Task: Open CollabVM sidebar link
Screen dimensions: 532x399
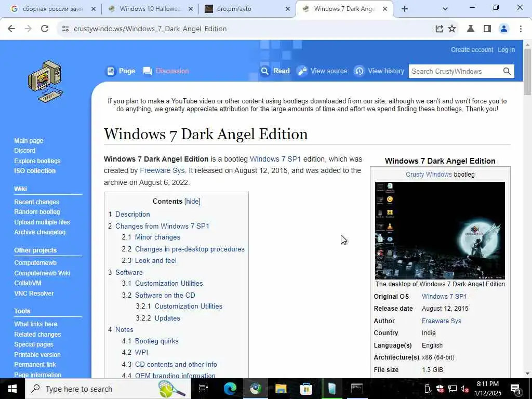Action: pyautogui.click(x=28, y=283)
